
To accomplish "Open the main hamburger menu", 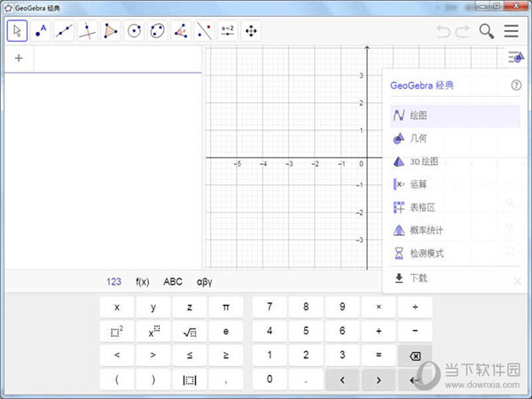I will click(x=512, y=31).
